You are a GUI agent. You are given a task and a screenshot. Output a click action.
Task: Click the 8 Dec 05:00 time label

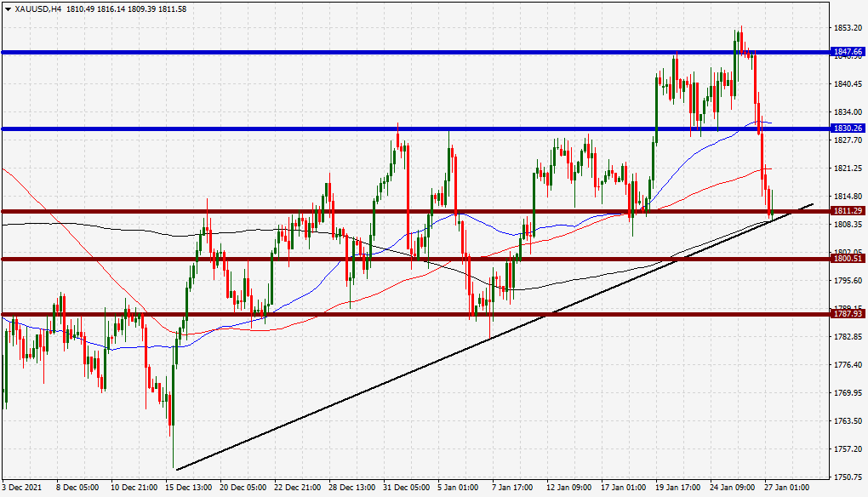click(x=77, y=488)
